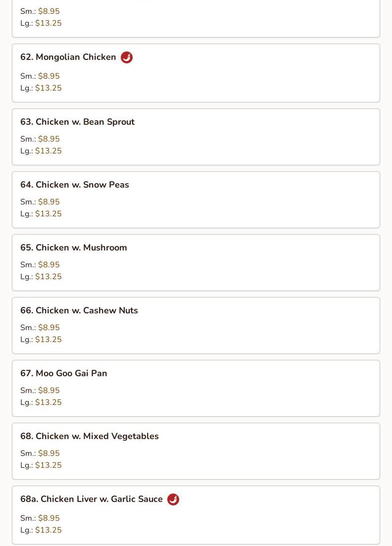The image size is (392, 546).
Task: Click small price for Chicken w. Mushroom
Action: (x=49, y=265)
